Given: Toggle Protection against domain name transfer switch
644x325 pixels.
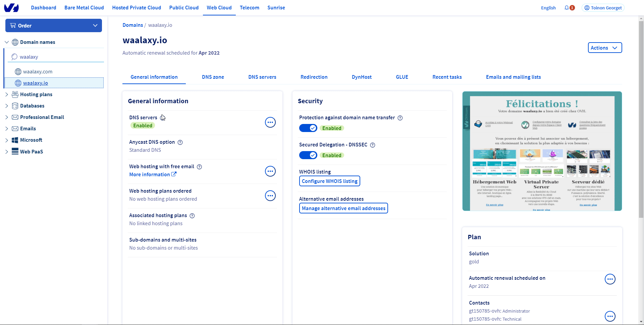Looking at the screenshot, I should pos(308,128).
